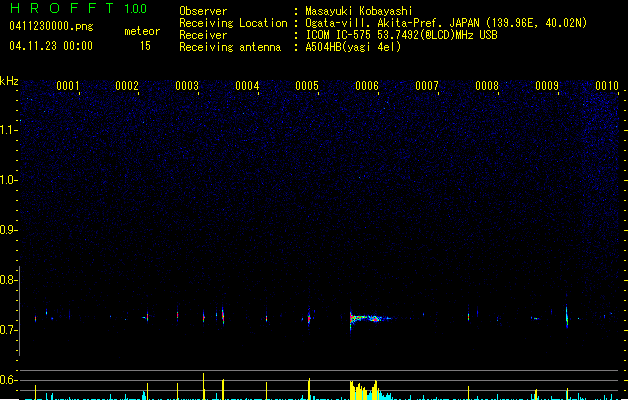Click the Observer field label
The width and height of the screenshot is (629, 400).
point(203,11)
